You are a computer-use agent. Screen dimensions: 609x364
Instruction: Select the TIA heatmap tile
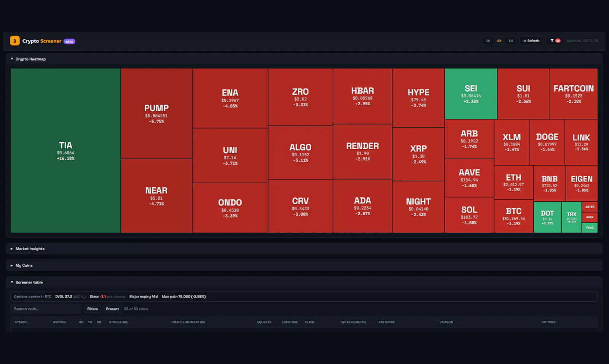65,151
